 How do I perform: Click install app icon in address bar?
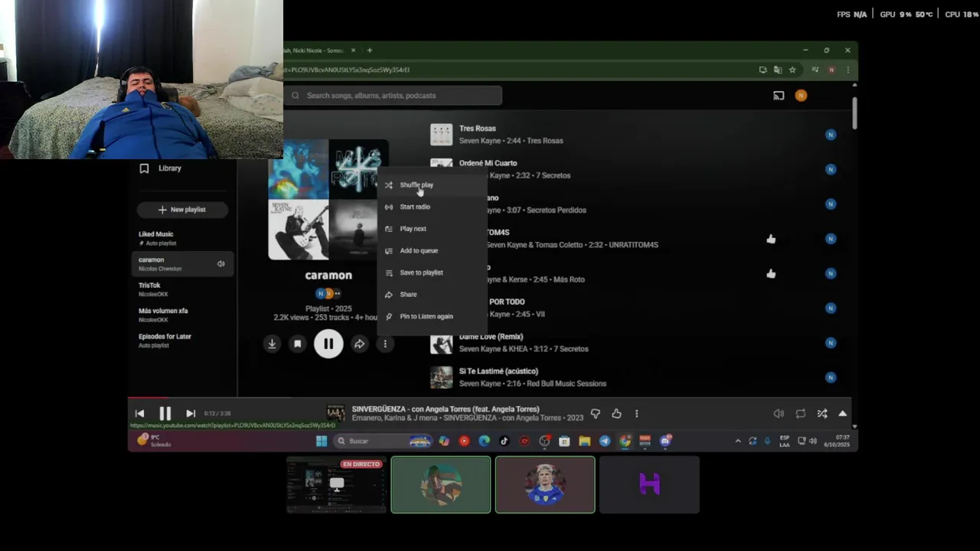pos(763,70)
